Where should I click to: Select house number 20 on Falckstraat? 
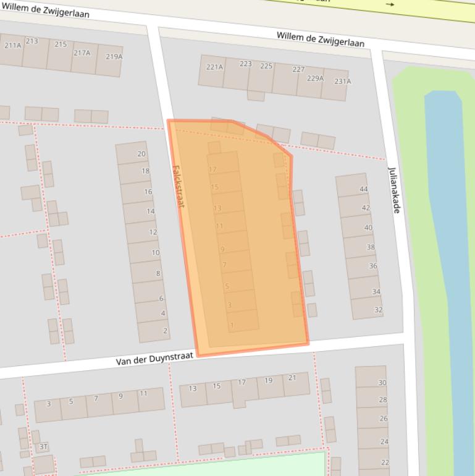(x=141, y=155)
